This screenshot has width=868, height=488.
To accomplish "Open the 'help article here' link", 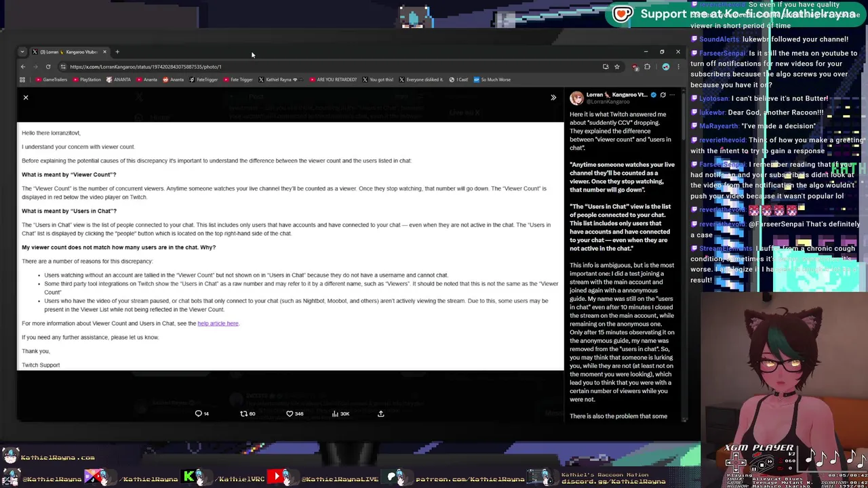I will coord(218,323).
